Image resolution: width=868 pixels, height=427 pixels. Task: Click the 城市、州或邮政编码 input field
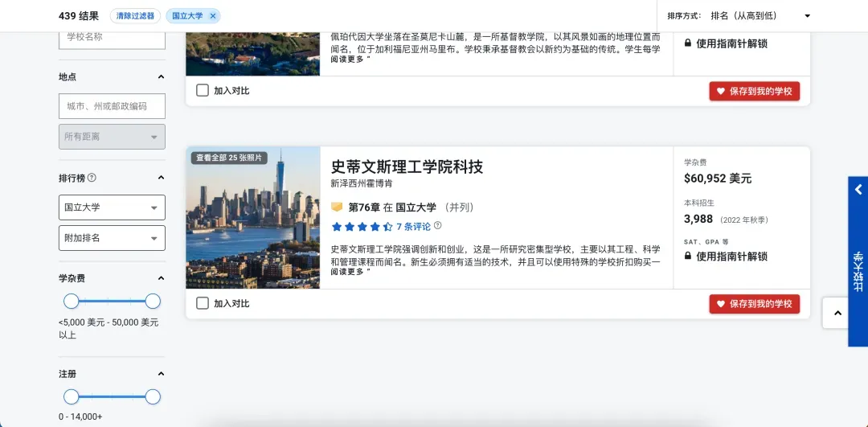coord(112,106)
